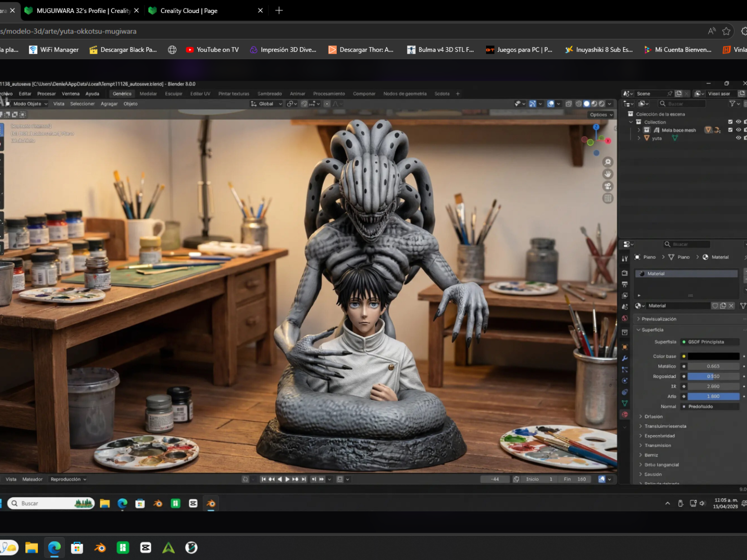Open the viewport Options dropdown
The image size is (747, 560).
tap(601, 115)
